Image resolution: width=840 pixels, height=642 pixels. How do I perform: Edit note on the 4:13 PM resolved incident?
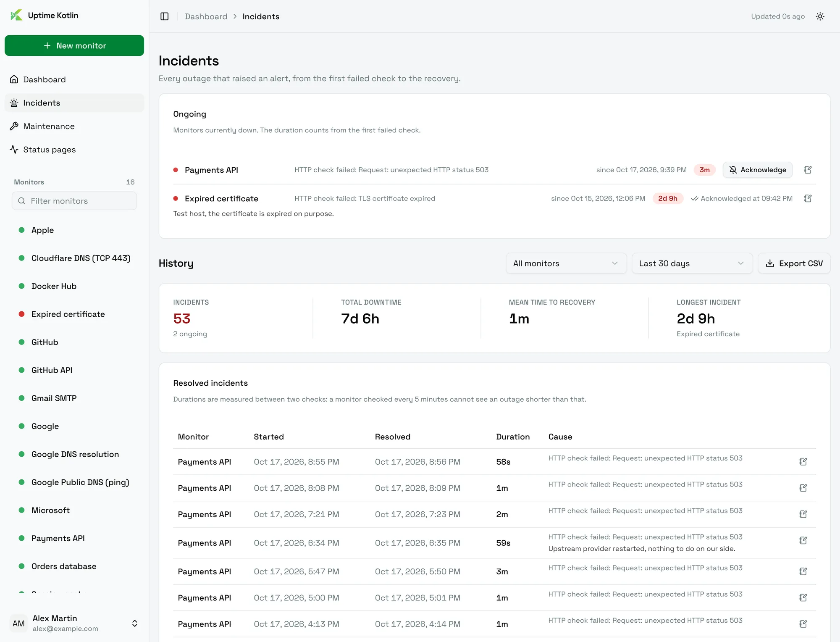click(803, 624)
